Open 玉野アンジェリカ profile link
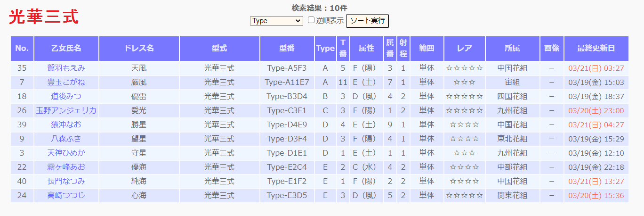The width and height of the screenshot is (644, 216). pyautogui.click(x=66, y=110)
